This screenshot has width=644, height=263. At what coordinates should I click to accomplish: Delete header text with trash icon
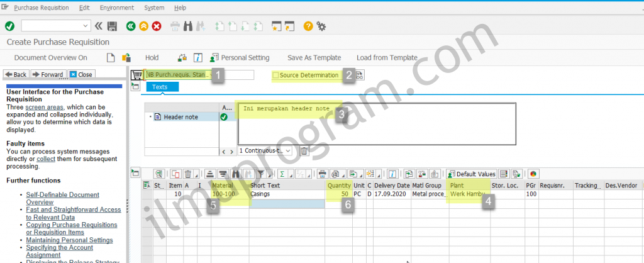click(304, 151)
